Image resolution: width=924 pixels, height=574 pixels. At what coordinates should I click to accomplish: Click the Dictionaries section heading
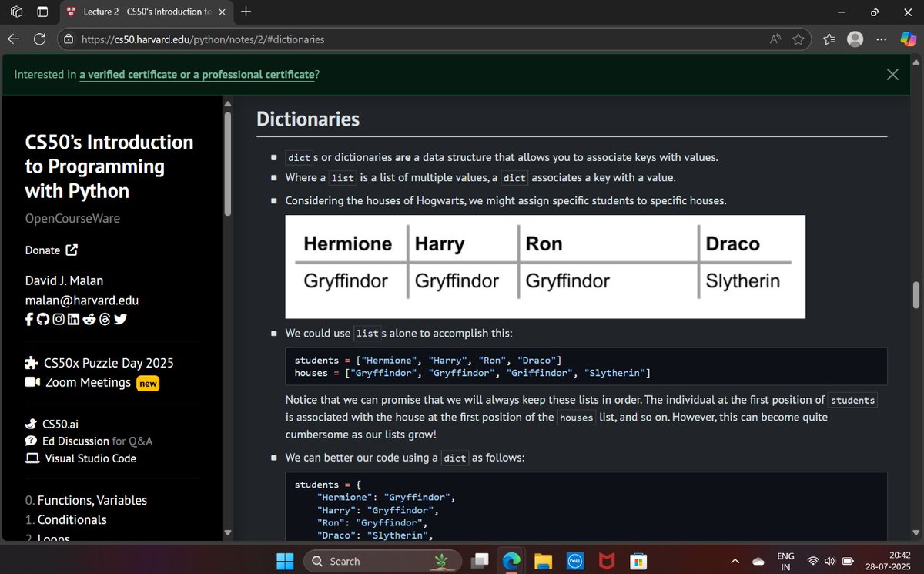click(x=308, y=119)
